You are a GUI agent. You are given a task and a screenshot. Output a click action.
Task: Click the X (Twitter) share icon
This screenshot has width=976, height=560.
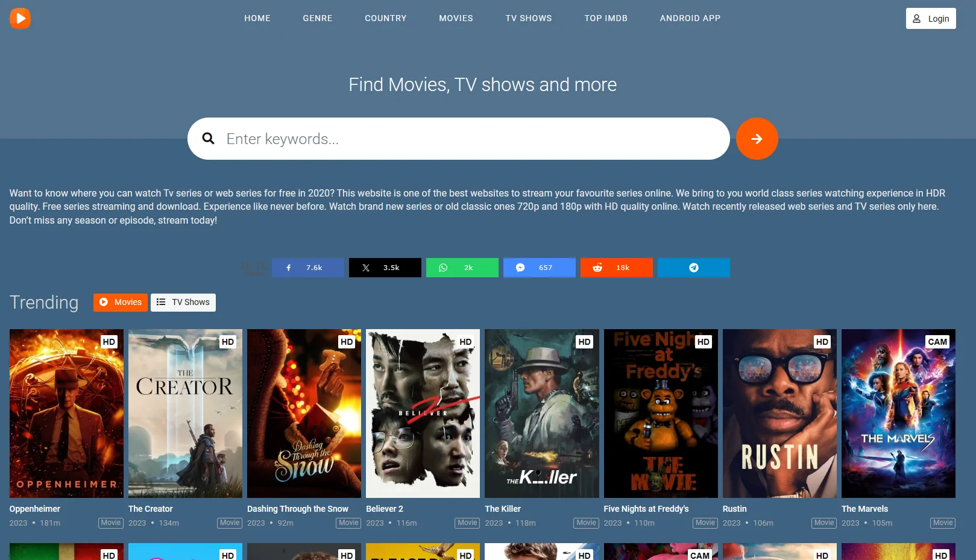tap(366, 267)
